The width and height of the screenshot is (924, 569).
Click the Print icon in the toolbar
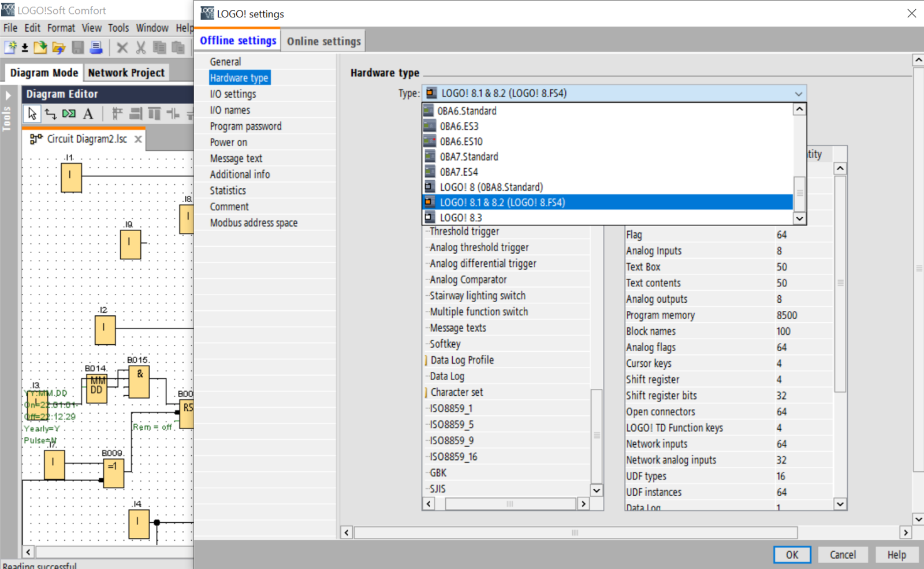[96, 47]
